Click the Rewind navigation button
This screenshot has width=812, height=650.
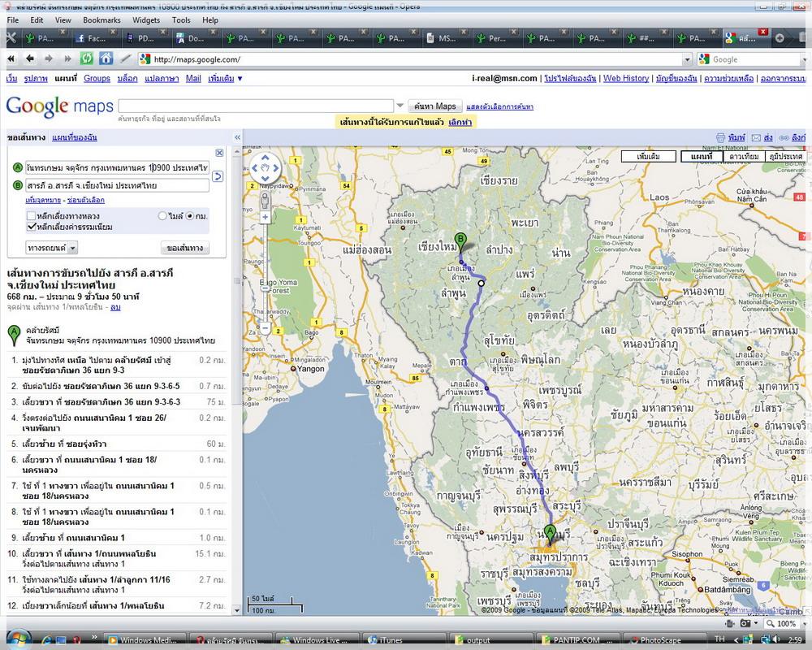11,59
